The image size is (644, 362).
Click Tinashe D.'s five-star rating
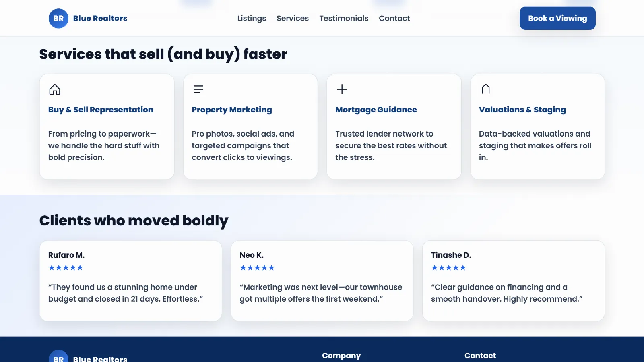pyautogui.click(x=448, y=268)
